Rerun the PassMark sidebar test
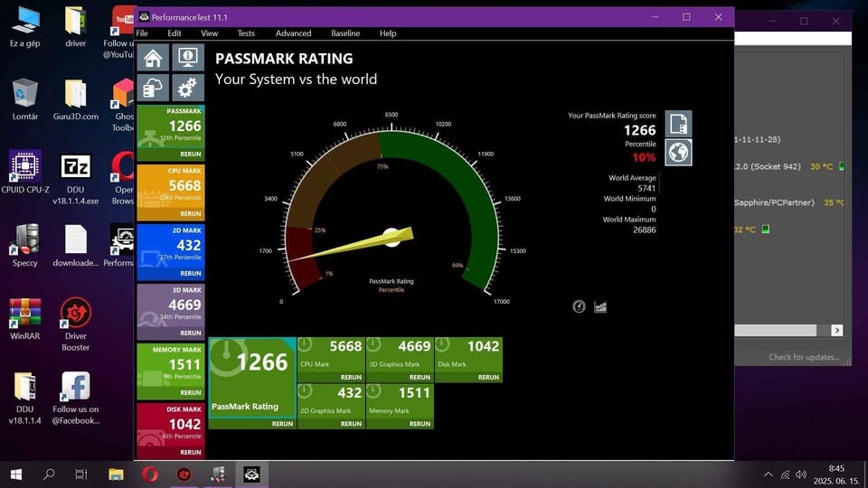Screen dimensions: 868x488 (x=191, y=155)
